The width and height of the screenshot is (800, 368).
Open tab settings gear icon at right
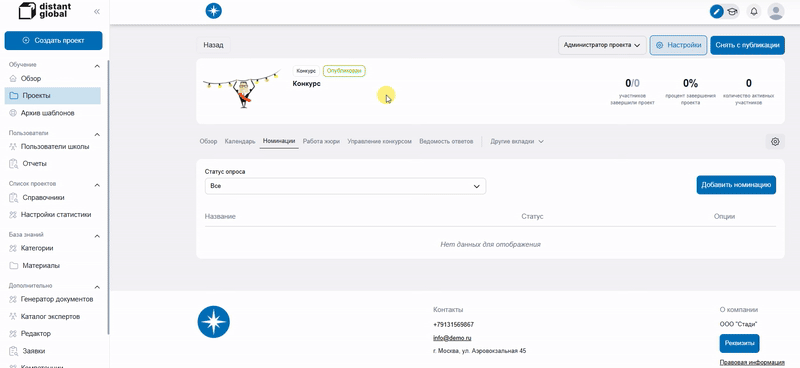775,142
